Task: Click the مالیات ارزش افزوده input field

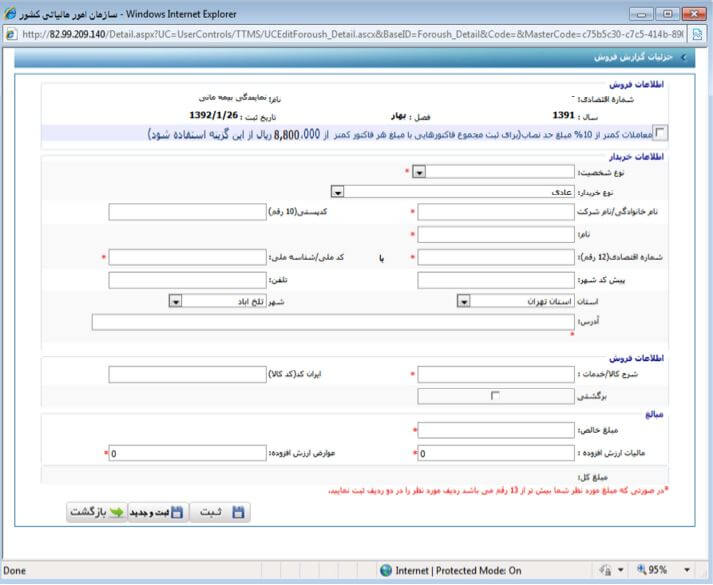Action: point(496,453)
